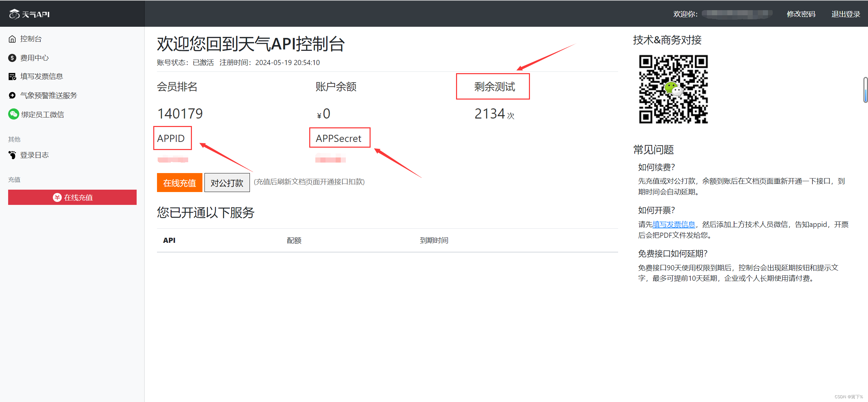Image resolution: width=868 pixels, height=402 pixels.
Task: Click the 天气API cloud logo icon
Action: [x=14, y=14]
